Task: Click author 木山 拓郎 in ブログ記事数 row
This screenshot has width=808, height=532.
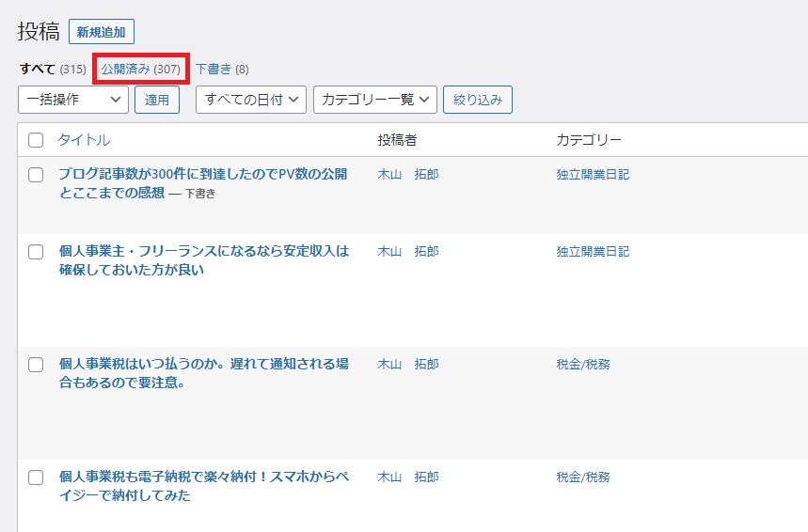Action: point(408,175)
